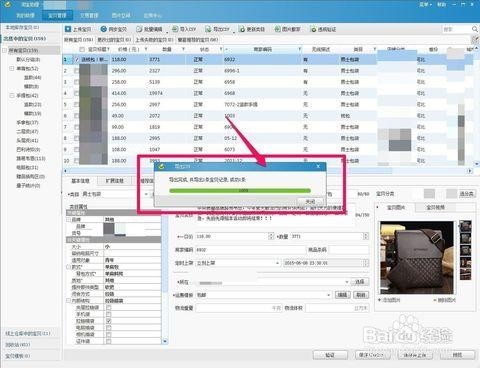Tick the last checkbox in the properties list
This screenshot has width=480, height=368.
(109, 341)
